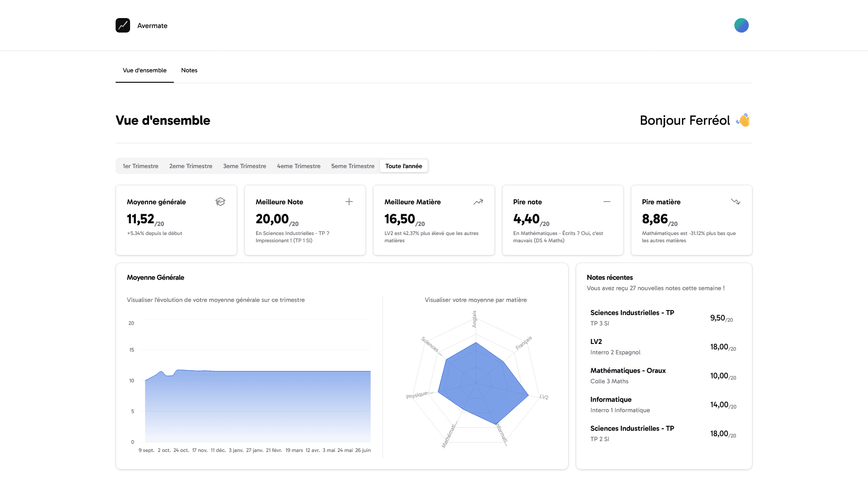Click the minus icon on Pire note card

[x=607, y=202]
